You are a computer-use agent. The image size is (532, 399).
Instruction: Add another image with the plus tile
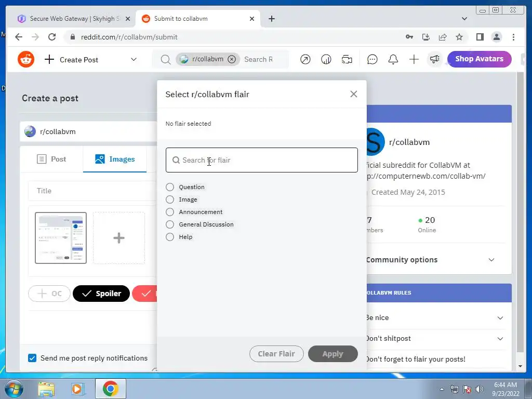click(x=119, y=238)
